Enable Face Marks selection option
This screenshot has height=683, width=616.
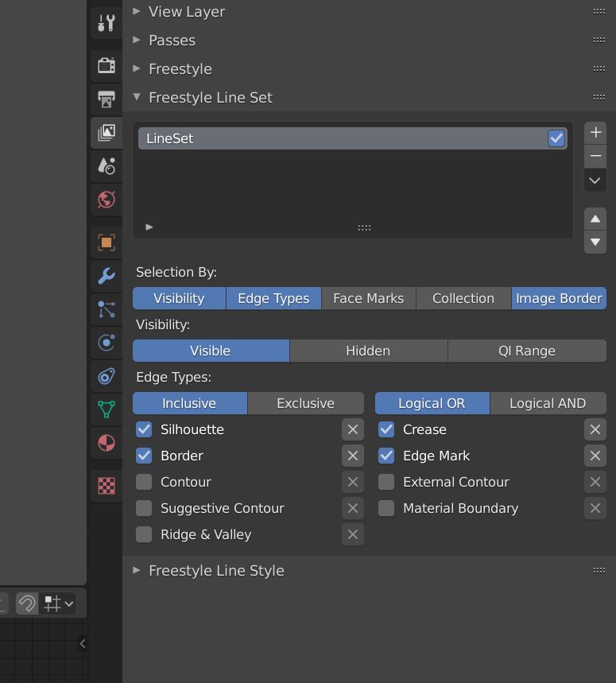coord(368,298)
